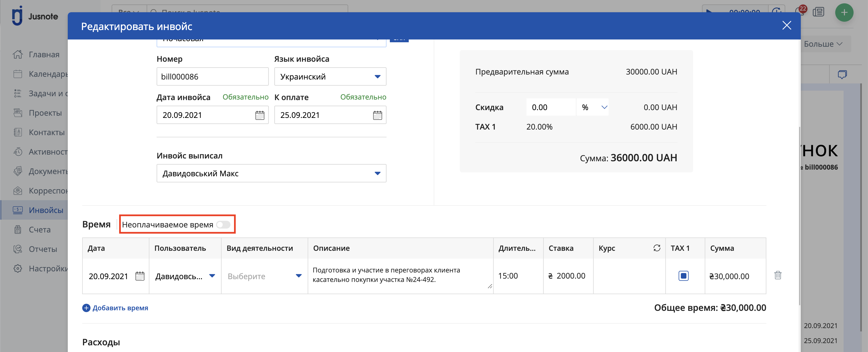Edit the Номер field bill000086

point(212,77)
